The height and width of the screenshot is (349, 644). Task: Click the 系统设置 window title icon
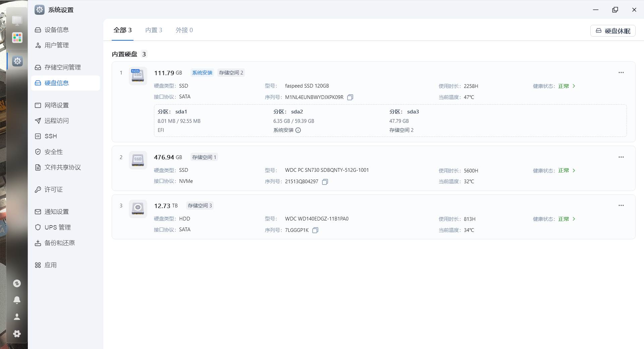40,10
